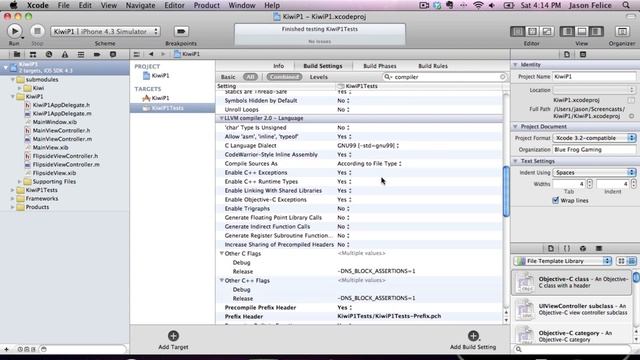The image size is (640, 360).
Task: Toggle navigator pane view button
Action: [567, 31]
